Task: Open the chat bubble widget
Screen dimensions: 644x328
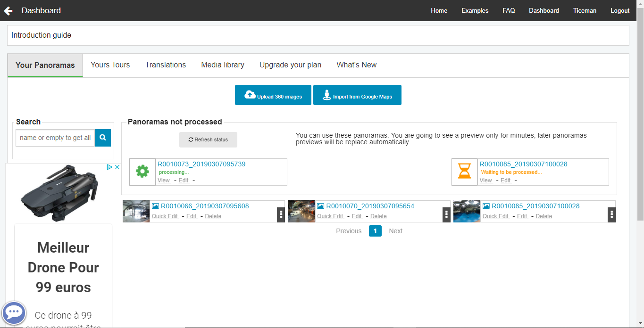Action: point(14,313)
